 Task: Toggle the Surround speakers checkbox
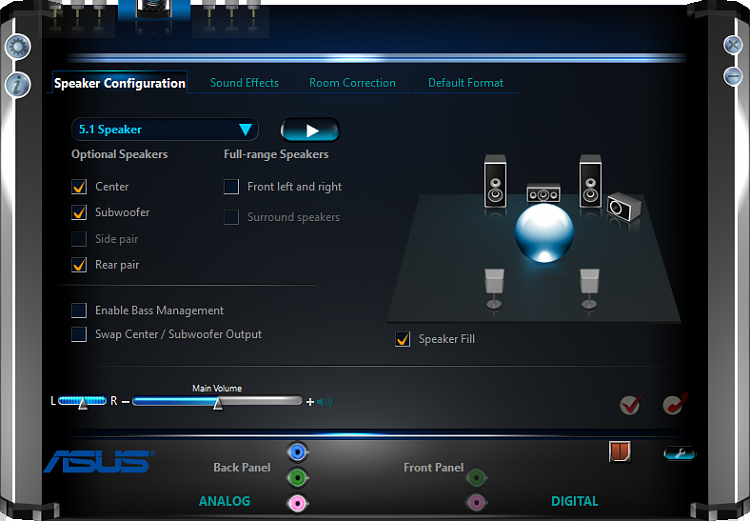(232, 217)
